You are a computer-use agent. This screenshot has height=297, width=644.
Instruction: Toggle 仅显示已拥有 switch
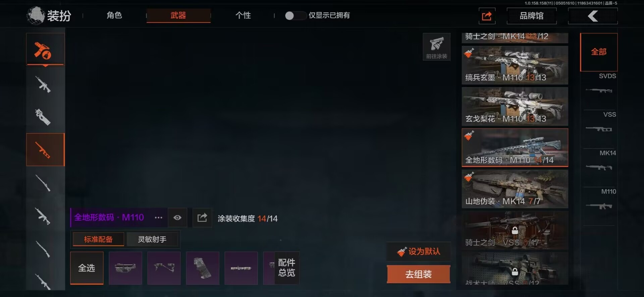pos(295,15)
